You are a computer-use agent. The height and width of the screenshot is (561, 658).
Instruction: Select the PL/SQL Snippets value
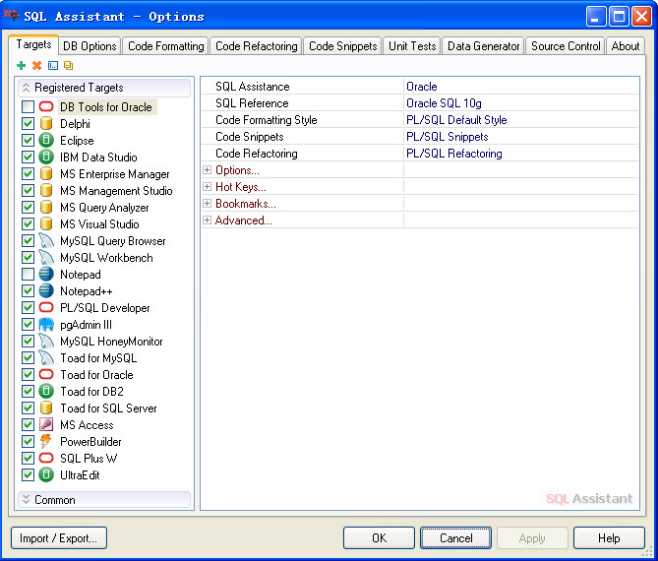click(x=447, y=137)
